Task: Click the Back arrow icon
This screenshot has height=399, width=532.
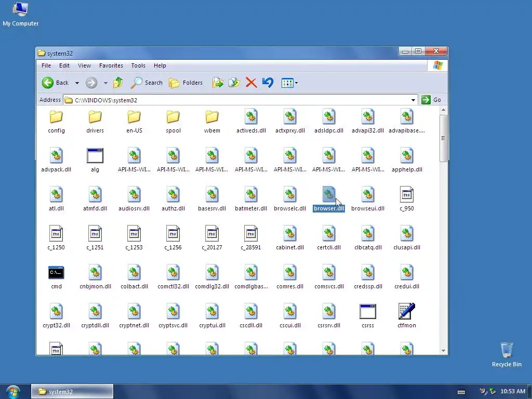Action: [x=47, y=83]
